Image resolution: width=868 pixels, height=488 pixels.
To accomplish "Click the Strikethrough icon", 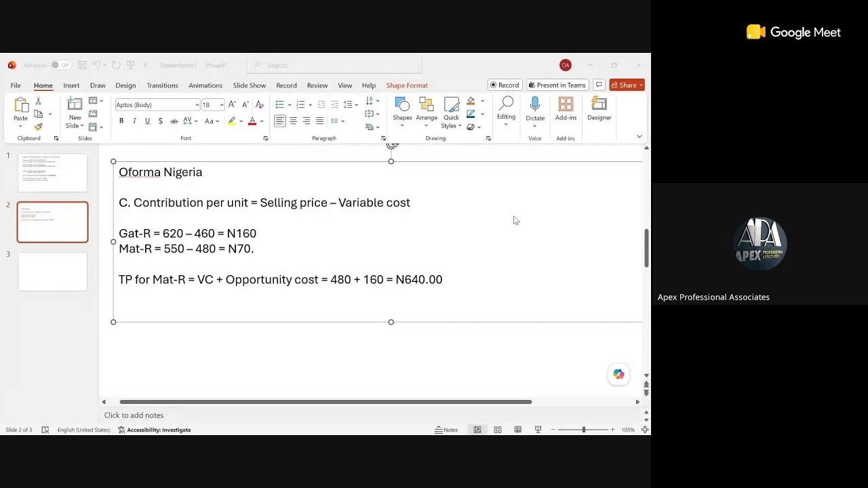I will click(174, 121).
